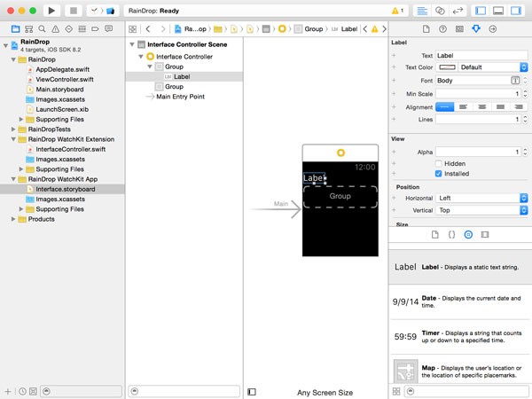The image size is (532, 399).
Task: Collapse the RainDrop folder group
Action: (x=13, y=59)
